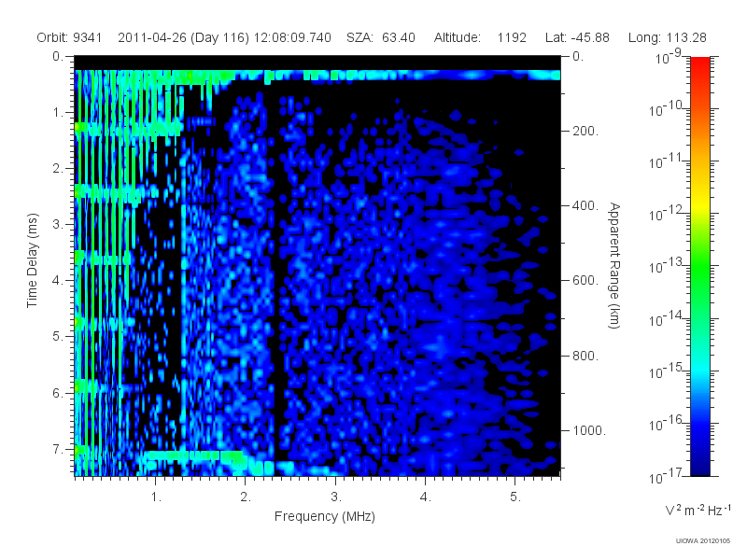Click the 5. tick label on frequency axis
Screen dimensions: 747x560
pos(515,497)
